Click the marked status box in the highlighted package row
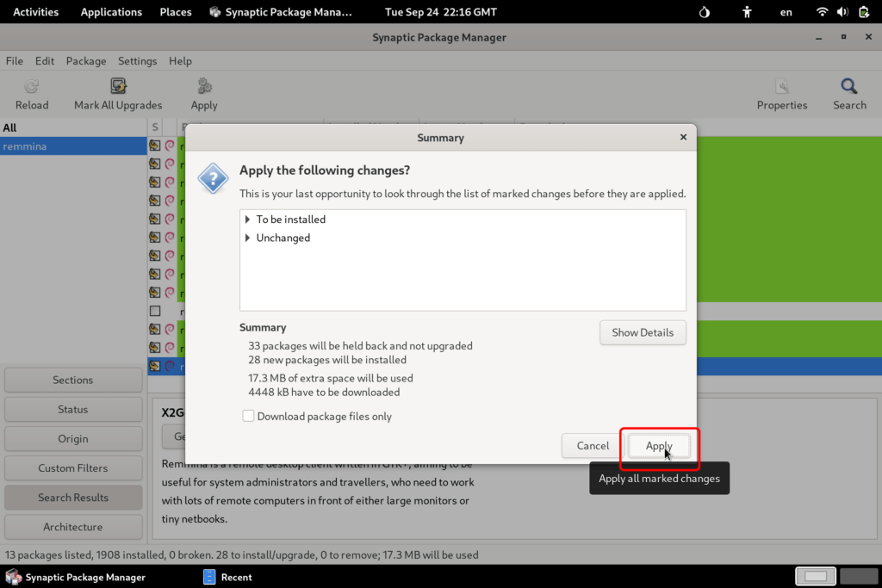This screenshot has width=882, height=588. [155, 367]
